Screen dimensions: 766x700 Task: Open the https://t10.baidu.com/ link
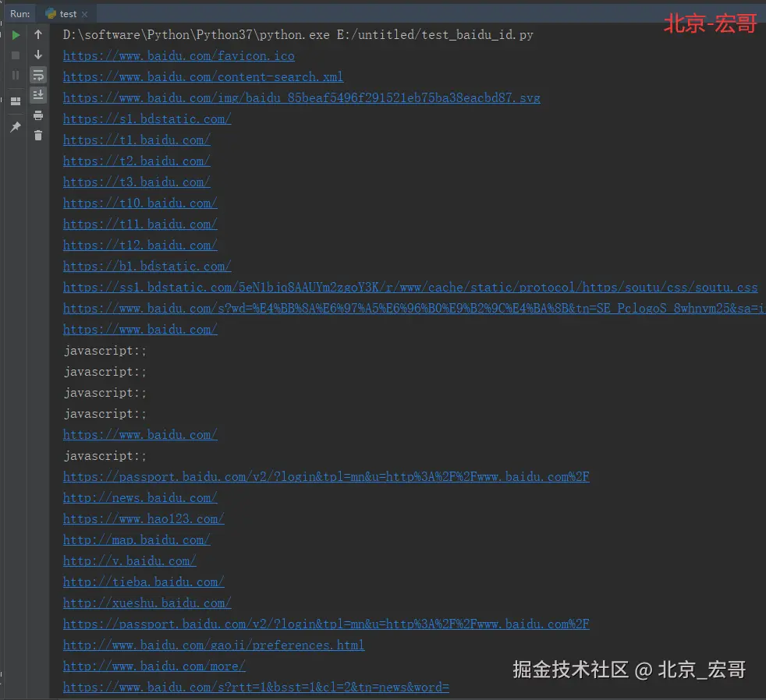coord(140,203)
